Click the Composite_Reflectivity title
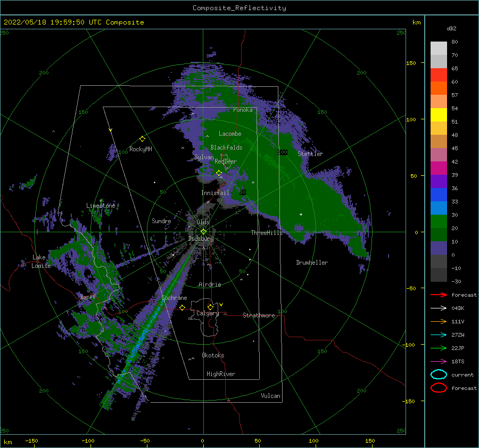The image size is (479, 448). coord(239,8)
